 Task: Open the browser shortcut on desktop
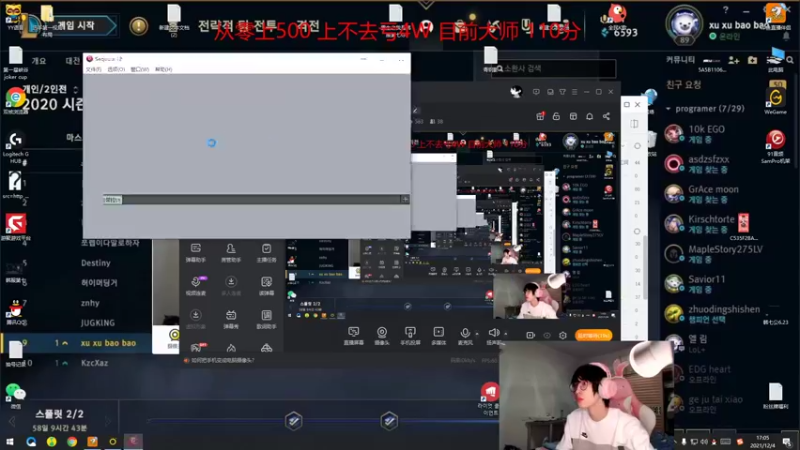[15, 98]
